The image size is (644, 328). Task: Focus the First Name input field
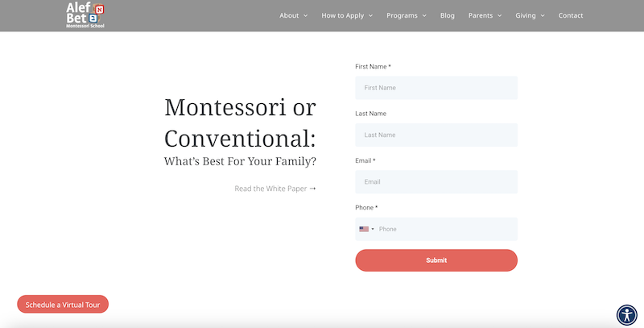click(436, 87)
